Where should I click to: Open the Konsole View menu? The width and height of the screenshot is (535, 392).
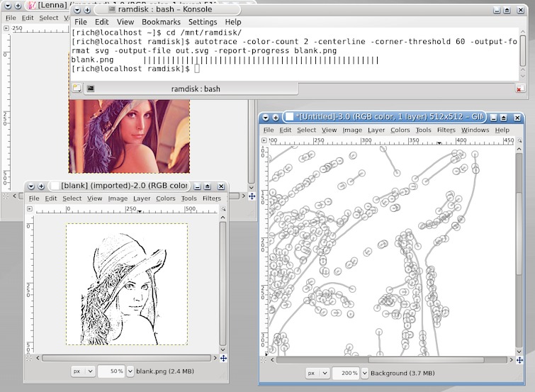pos(125,22)
